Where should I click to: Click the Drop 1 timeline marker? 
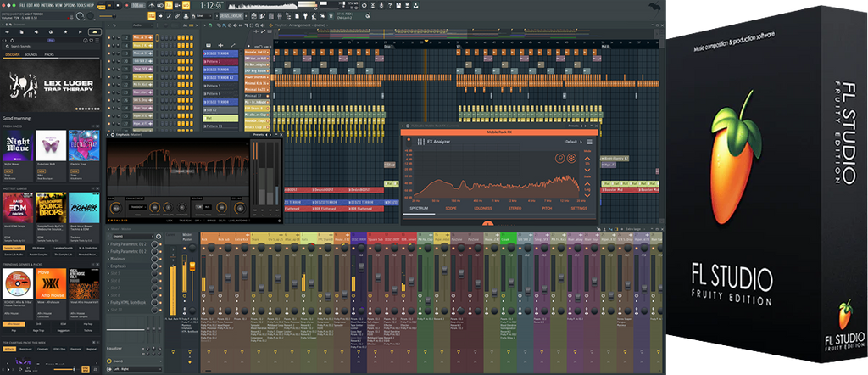[x=388, y=47]
